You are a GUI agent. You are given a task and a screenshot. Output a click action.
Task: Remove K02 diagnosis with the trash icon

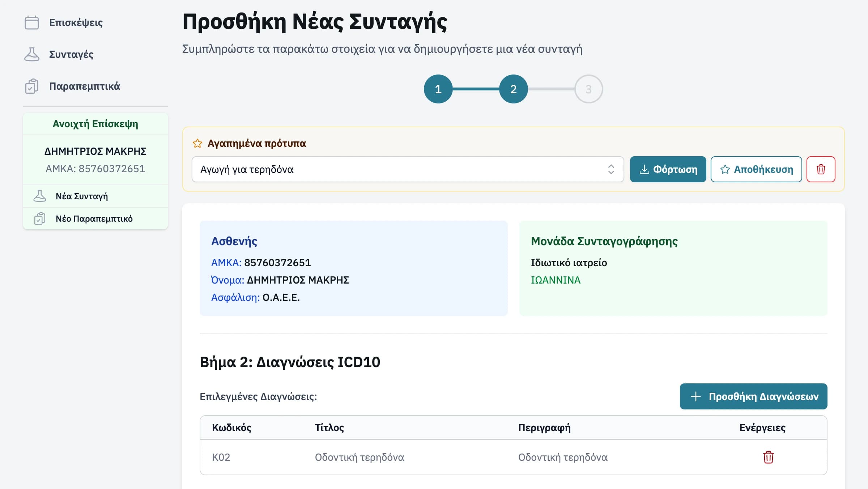tap(768, 457)
